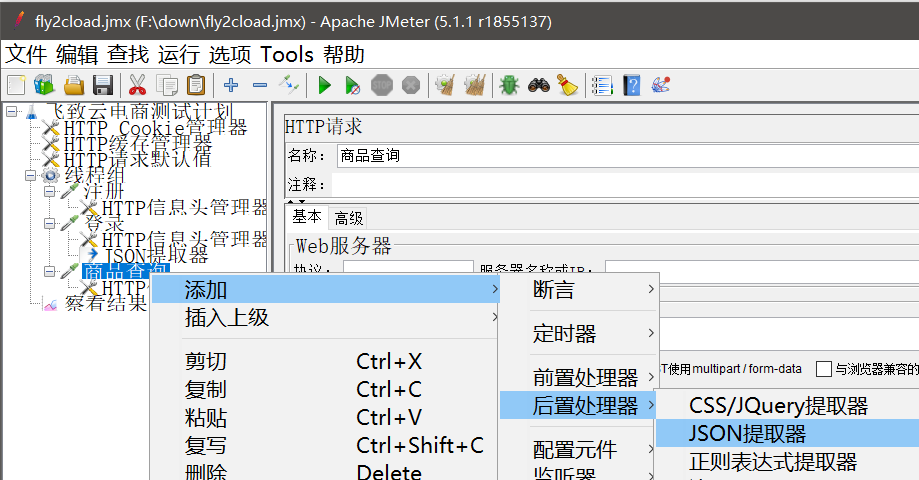Switch to the 高级 tab
The image size is (919, 480).
pyautogui.click(x=349, y=219)
